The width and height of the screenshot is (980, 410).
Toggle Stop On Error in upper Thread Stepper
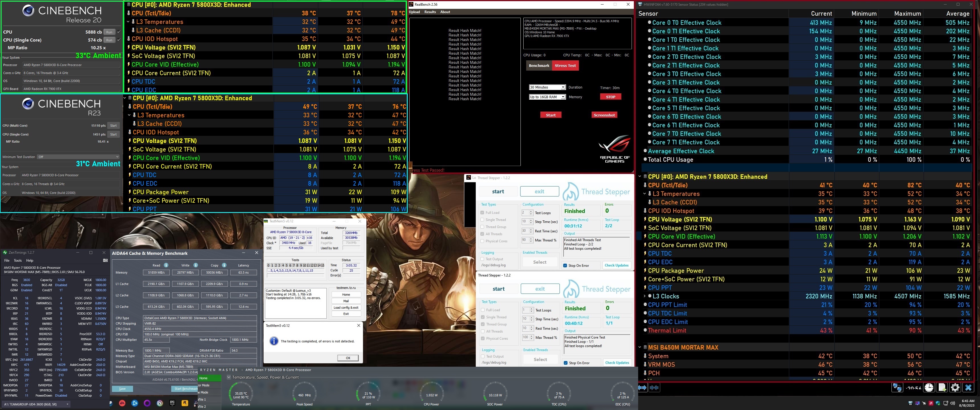(x=565, y=265)
